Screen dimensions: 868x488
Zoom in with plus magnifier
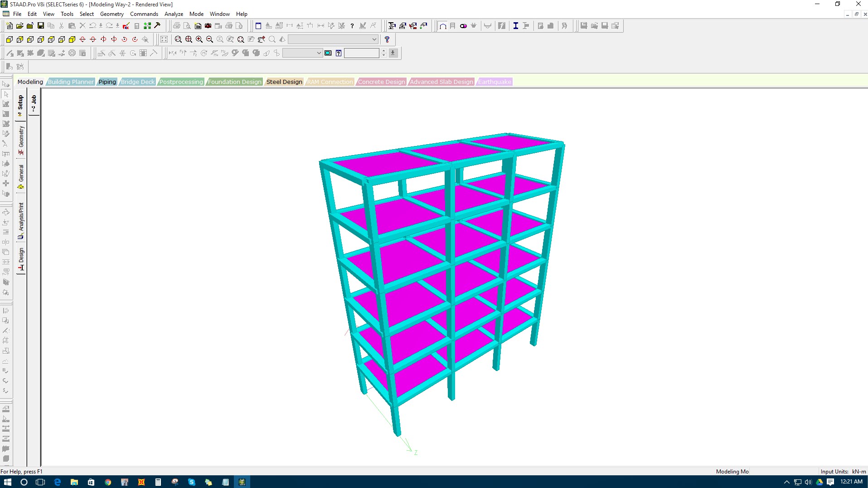(x=199, y=39)
